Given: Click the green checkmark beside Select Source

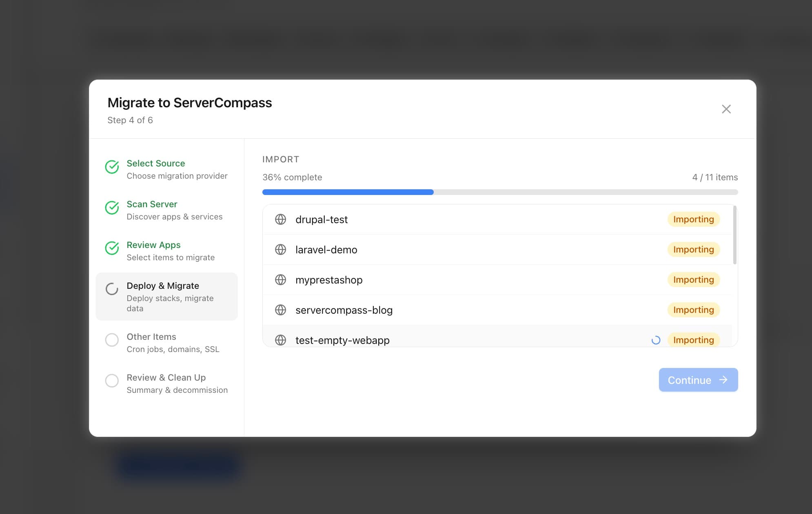Looking at the screenshot, I should tap(112, 167).
